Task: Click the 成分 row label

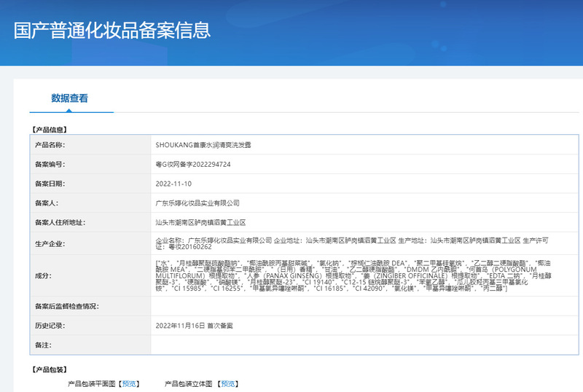Action: point(43,275)
